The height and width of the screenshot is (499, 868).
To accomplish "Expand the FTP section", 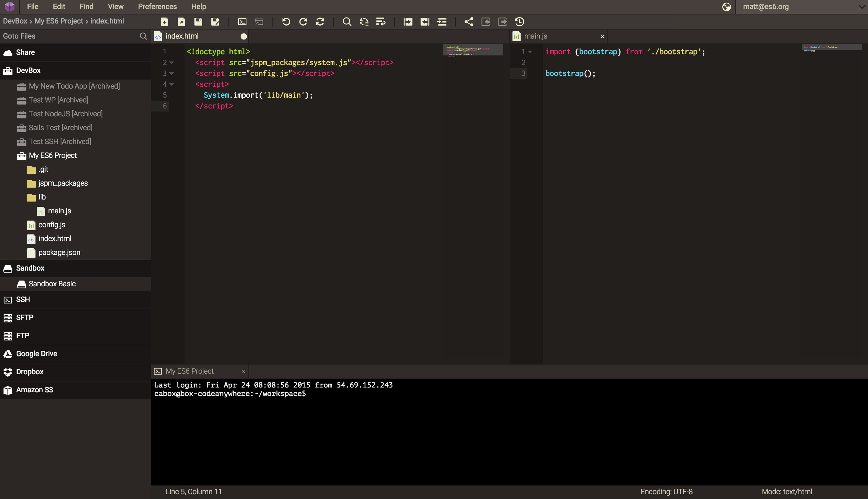I will tap(75, 336).
